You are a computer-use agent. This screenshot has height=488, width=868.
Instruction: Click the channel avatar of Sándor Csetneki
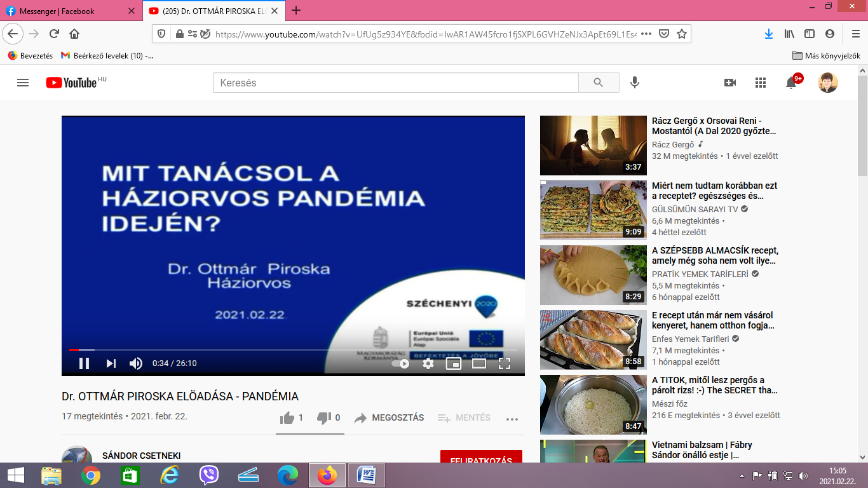click(x=77, y=454)
